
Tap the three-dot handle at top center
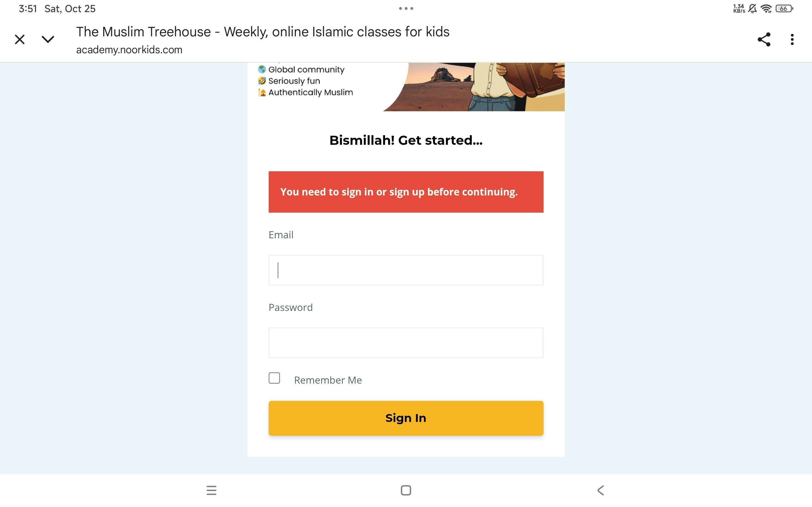click(406, 8)
